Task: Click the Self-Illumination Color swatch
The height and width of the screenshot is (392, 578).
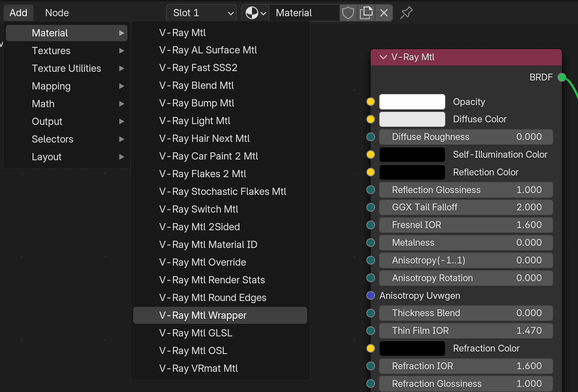Action: (412, 155)
